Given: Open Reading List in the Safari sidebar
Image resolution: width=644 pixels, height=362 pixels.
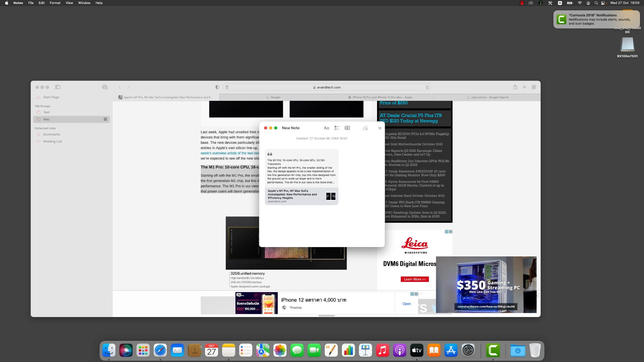Looking at the screenshot, I should tap(52, 141).
